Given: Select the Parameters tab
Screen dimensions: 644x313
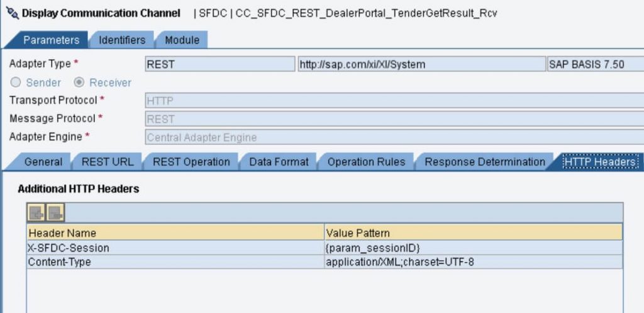Looking at the screenshot, I should [51, 40].
